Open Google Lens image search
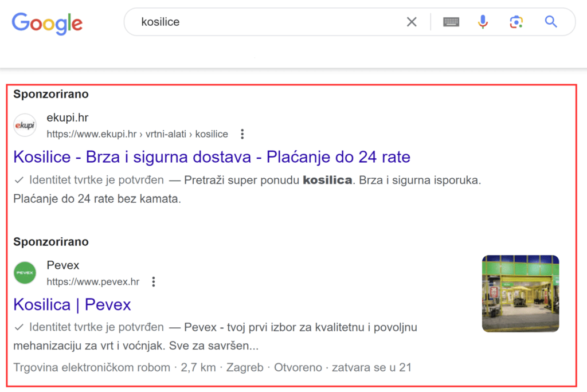587x392 pixels. [516, 22]
